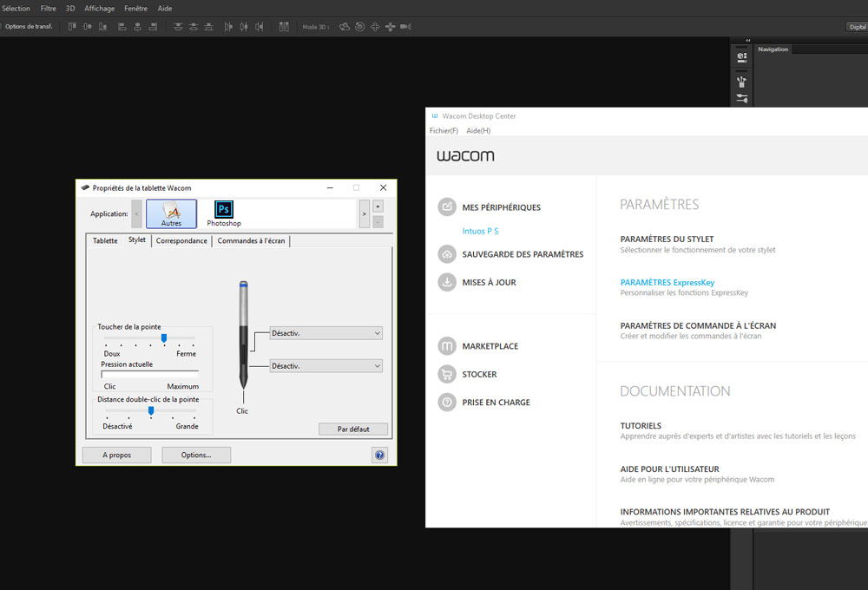Click the MES PÉRIPHÉRIQUES icon
Viewport: 868px width, 590px height.
tap(447, 207)
